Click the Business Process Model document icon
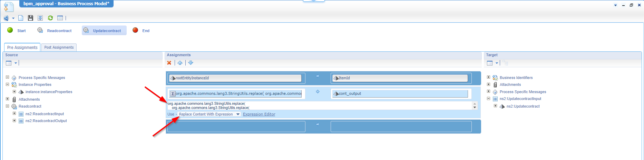644x160 pixels. (x=9, y=6)
